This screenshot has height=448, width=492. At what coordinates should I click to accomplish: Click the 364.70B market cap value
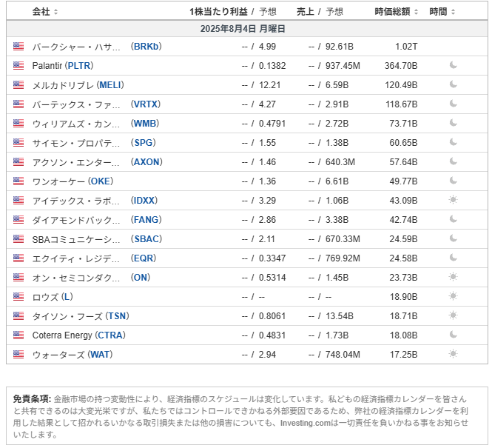(x=401, y=66)
